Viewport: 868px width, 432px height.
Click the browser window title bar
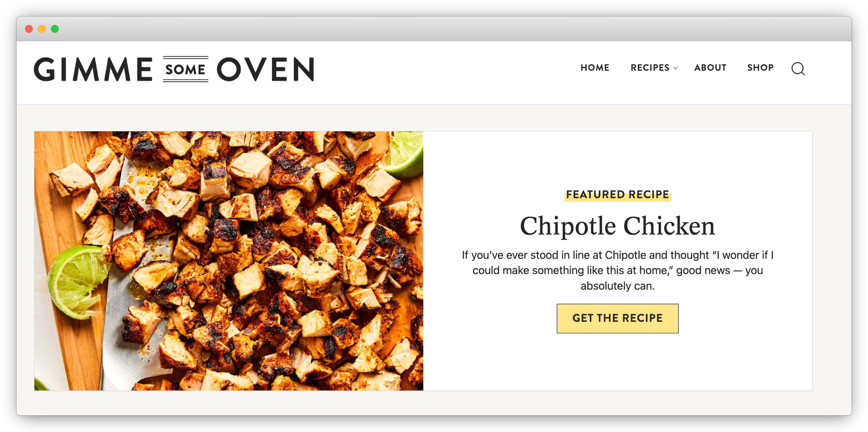pyautogui.click(x=434, y=29)
